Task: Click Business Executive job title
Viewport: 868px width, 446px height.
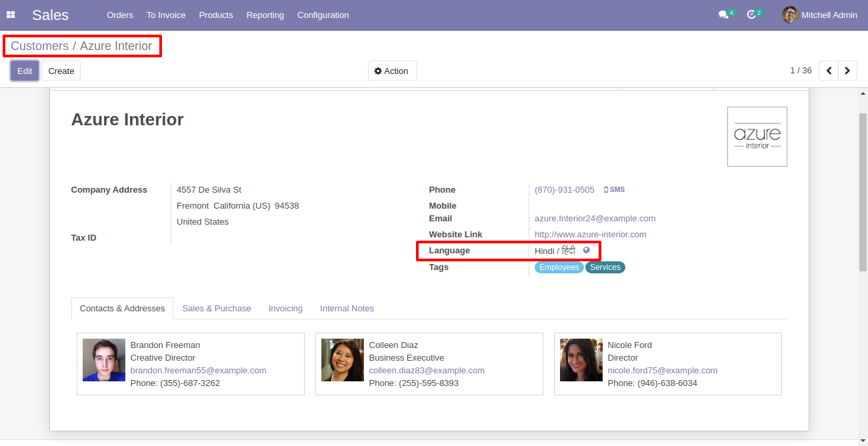Action: click(407, 358)
